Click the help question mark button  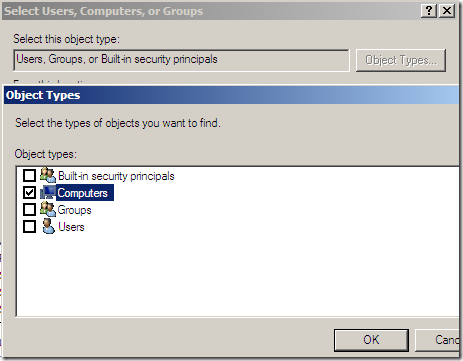tap(429, 11)
